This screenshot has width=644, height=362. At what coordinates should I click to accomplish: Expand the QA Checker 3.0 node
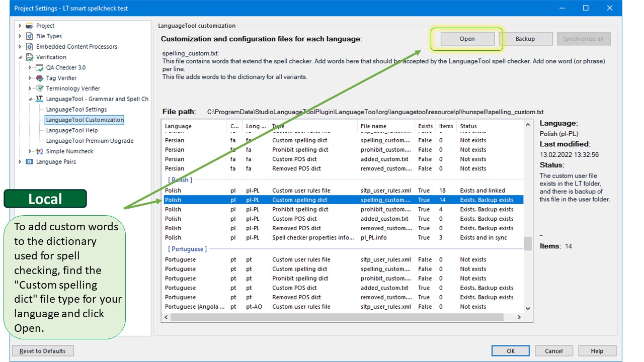pyautogui.click(x=31, y=68)
